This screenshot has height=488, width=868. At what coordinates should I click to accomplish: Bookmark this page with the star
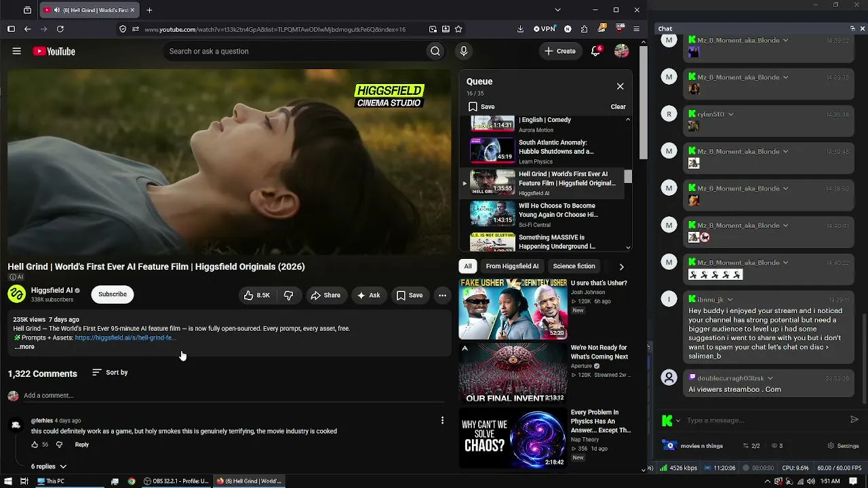[458, 29]
